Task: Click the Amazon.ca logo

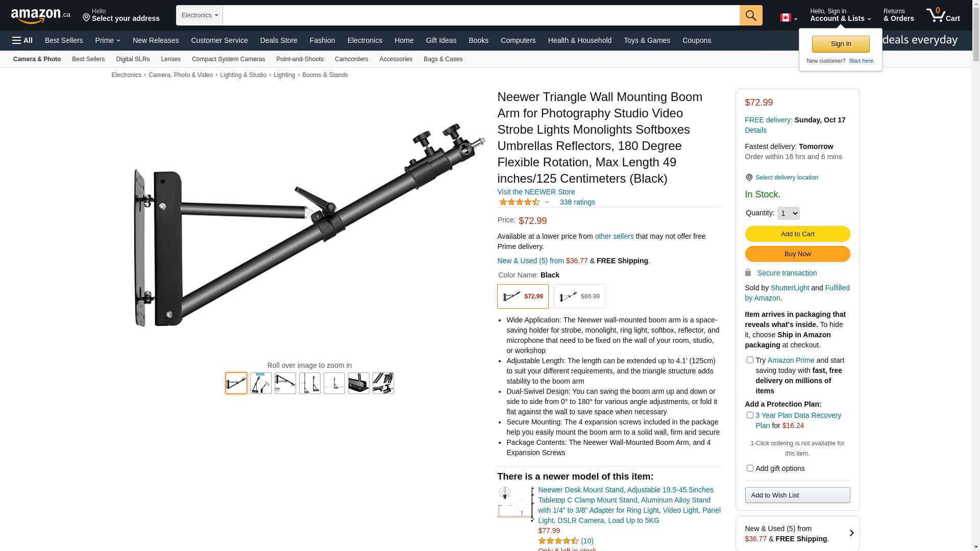Action: point(41,15)
